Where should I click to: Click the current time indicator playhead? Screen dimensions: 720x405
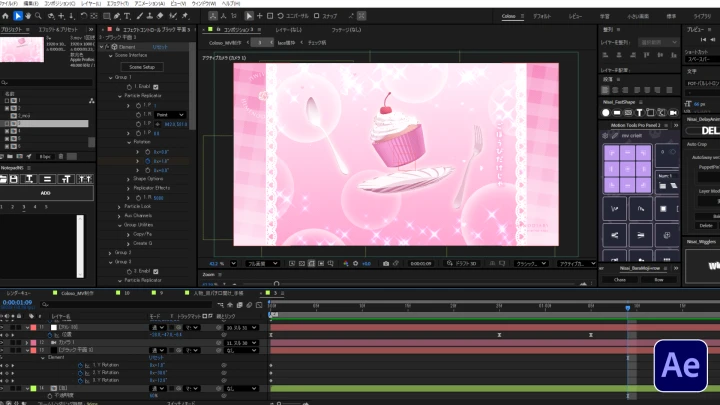[628, 308]
